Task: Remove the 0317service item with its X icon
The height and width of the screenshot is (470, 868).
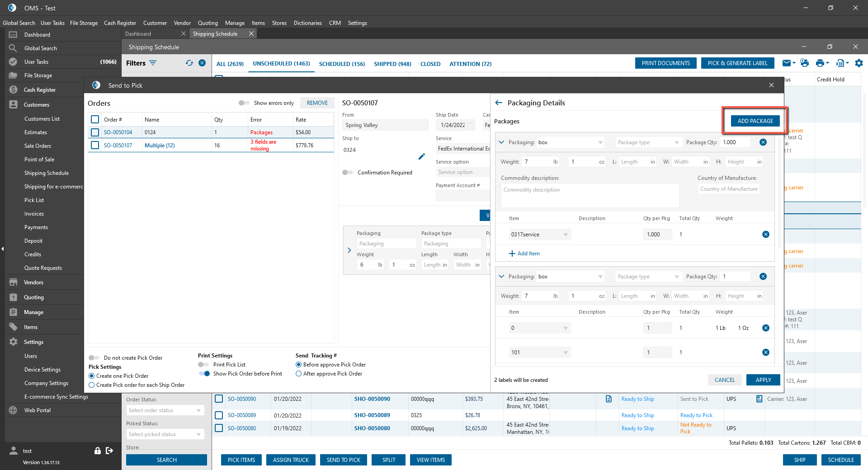Action: [x=765, y=234]
